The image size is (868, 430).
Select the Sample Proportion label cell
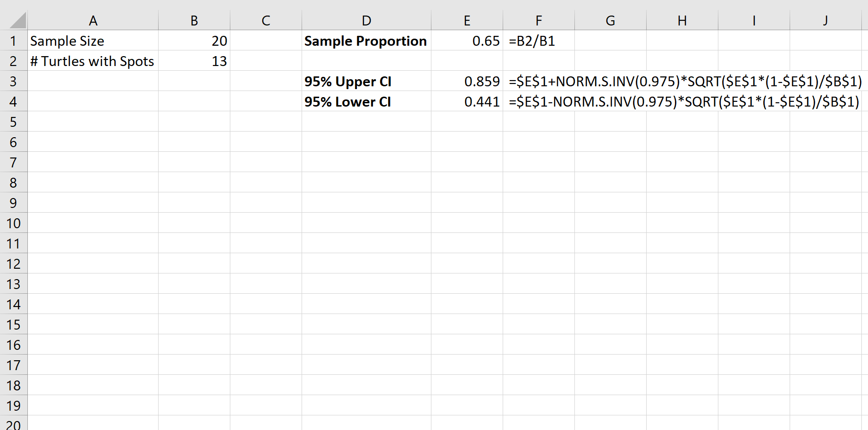(x=366, y=41)
